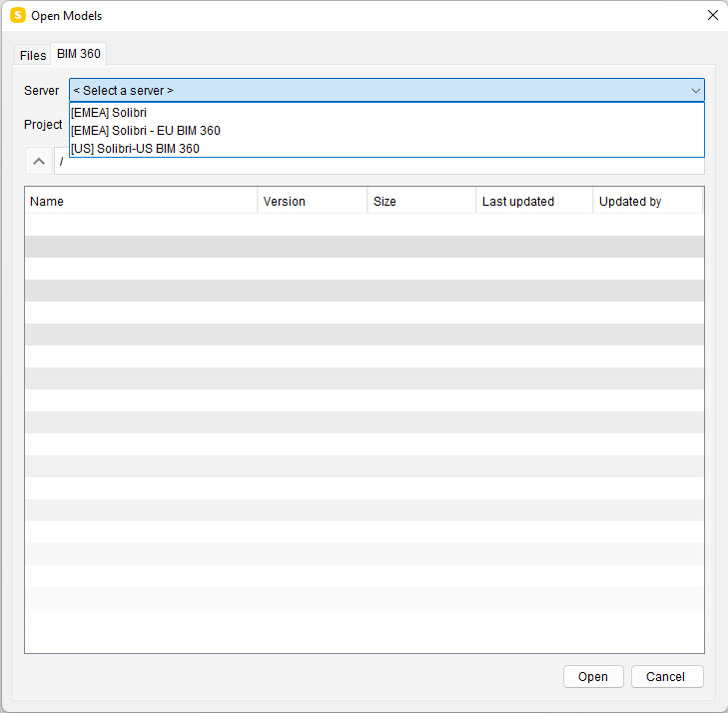The width and height of the screenshot is (728, 713).
Task: Sort by Name column header
Action: pyautogui.click(x=141, y=201)
